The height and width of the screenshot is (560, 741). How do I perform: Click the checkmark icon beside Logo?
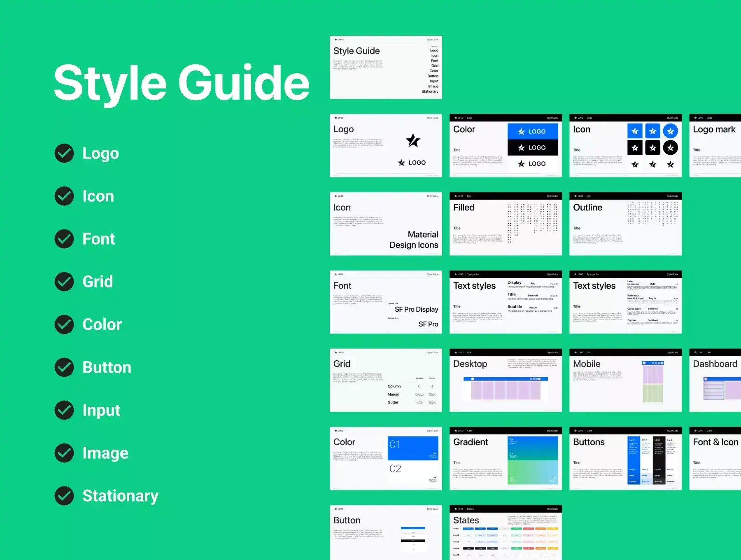64,153
